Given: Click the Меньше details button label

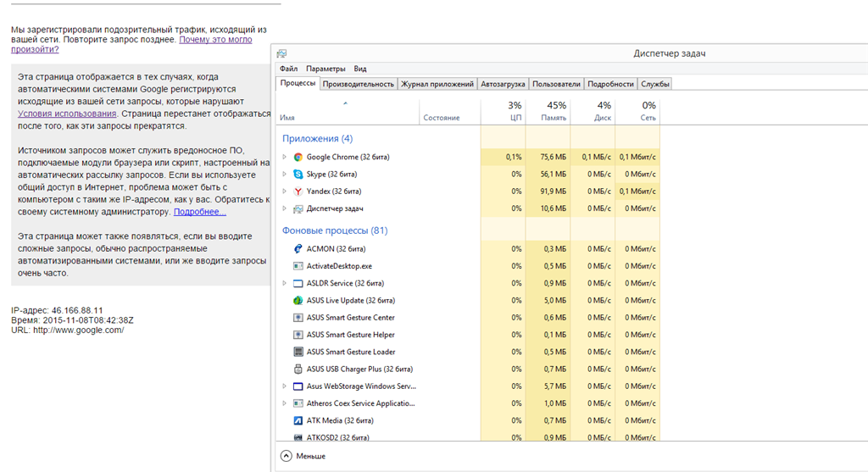Looking at the screenshot, I should point(310,456).
